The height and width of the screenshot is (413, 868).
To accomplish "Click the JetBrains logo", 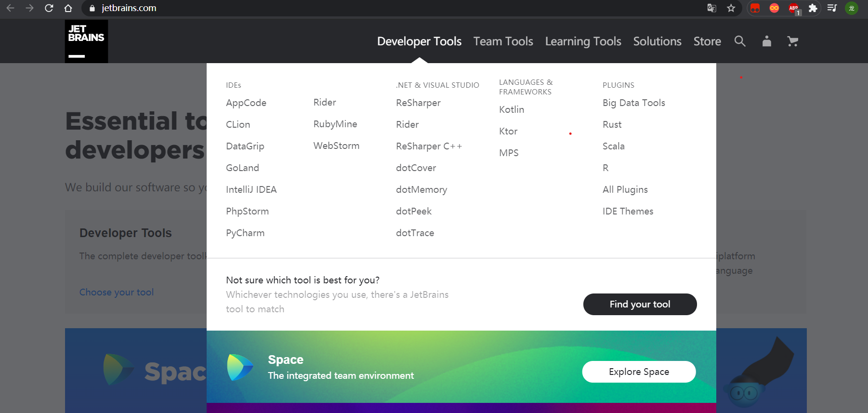I will tap(86, 41).
